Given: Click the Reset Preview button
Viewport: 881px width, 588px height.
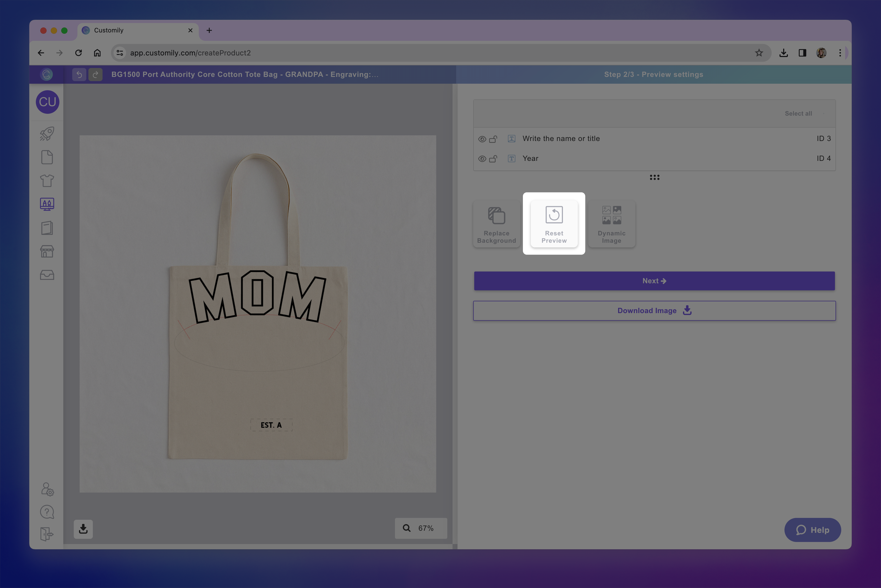Looking at the screenshot, I should pyautogui.click(x=554, y=223).
